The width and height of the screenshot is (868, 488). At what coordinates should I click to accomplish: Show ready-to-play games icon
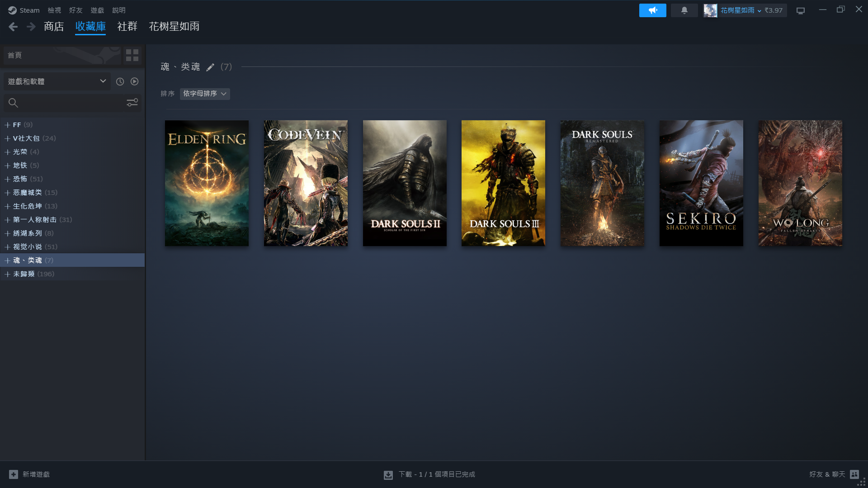[x=134, y=81]
